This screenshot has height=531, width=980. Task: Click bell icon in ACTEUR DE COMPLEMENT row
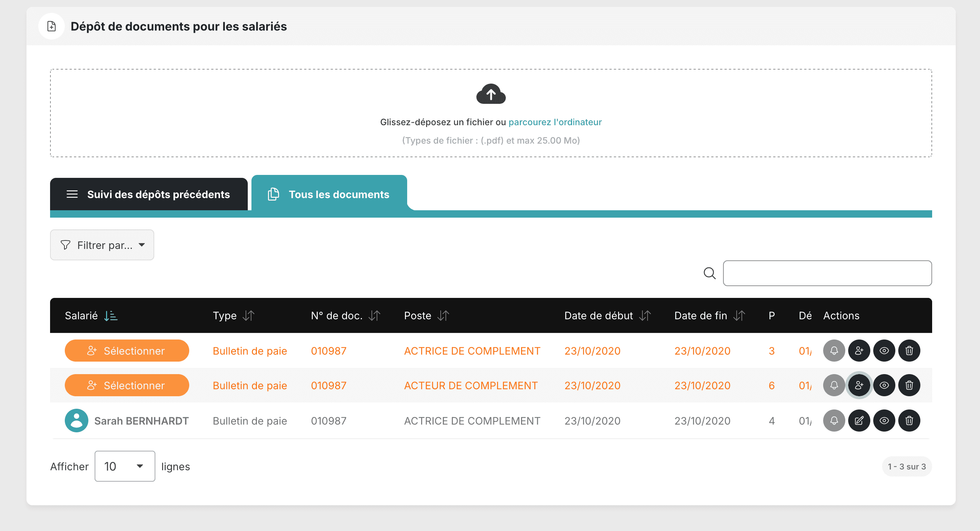pos(834,385)
